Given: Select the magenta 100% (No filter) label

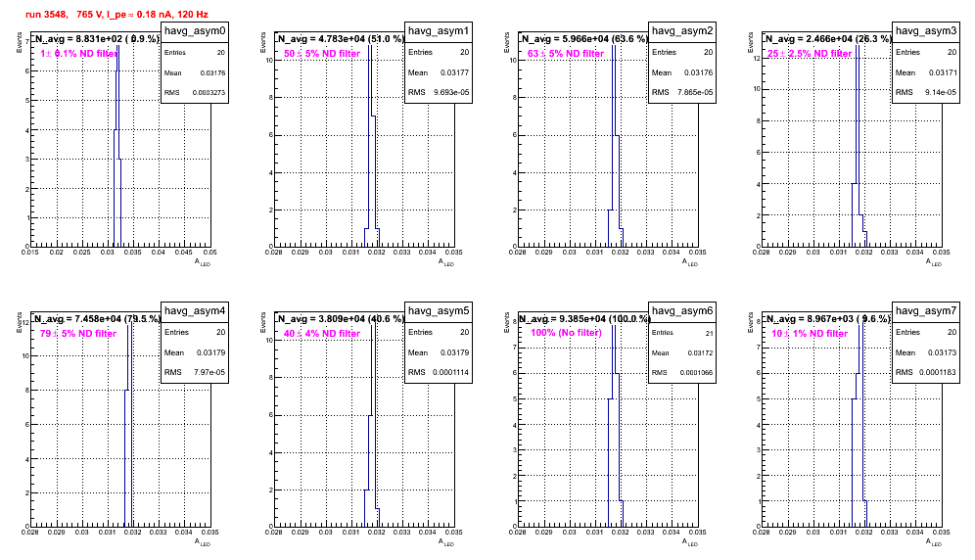Looking at the screenshot, I should [x=567, y=333].
